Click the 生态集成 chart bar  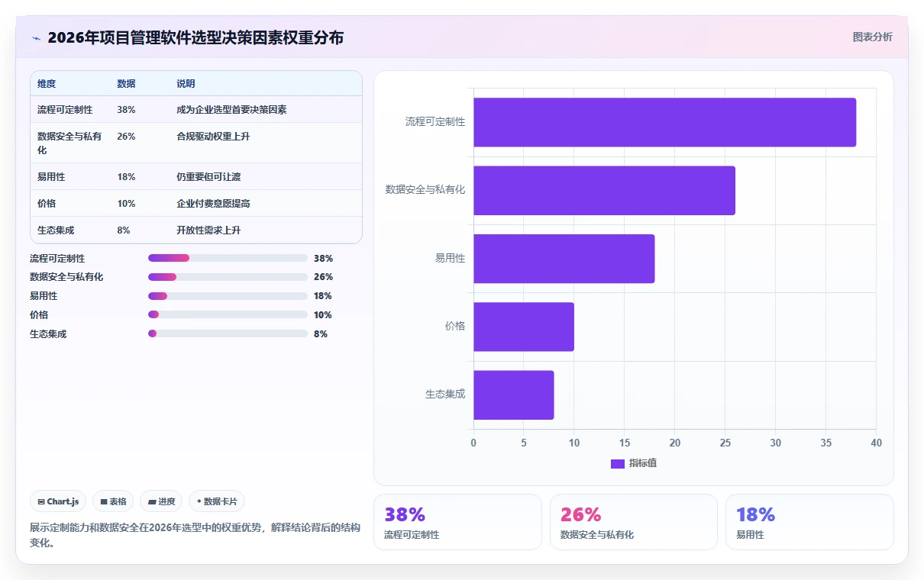point(513,395)
